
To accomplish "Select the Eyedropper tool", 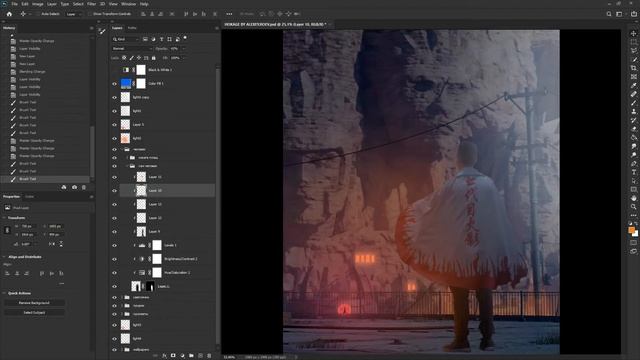I will pyautogui.click(x=633, y=85).
